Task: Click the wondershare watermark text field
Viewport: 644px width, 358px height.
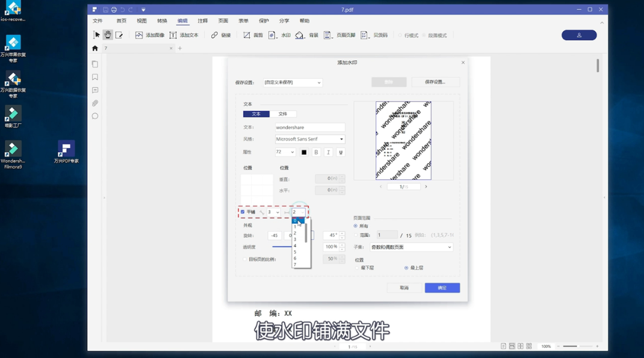Action: point(310,127)
